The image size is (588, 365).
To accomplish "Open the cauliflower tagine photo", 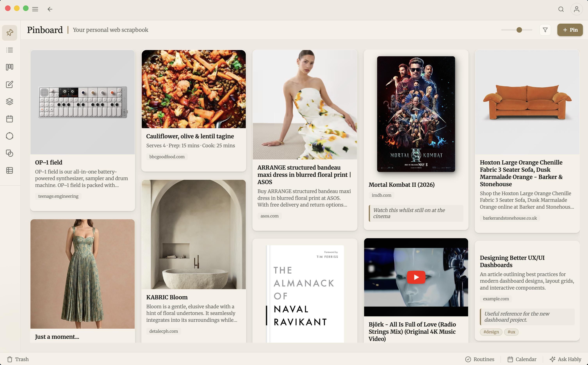I will (194, 89).
